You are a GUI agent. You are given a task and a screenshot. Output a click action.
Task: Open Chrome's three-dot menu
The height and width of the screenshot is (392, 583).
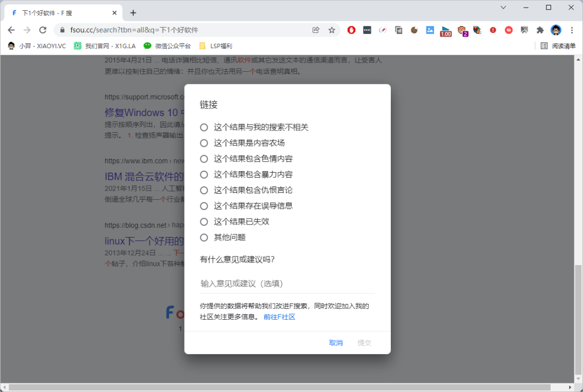coord(572,30)
